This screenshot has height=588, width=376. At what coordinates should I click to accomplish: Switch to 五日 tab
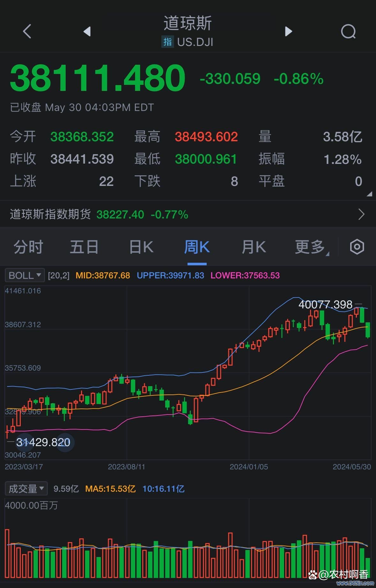pyautogui.click(x=84, y=247)
